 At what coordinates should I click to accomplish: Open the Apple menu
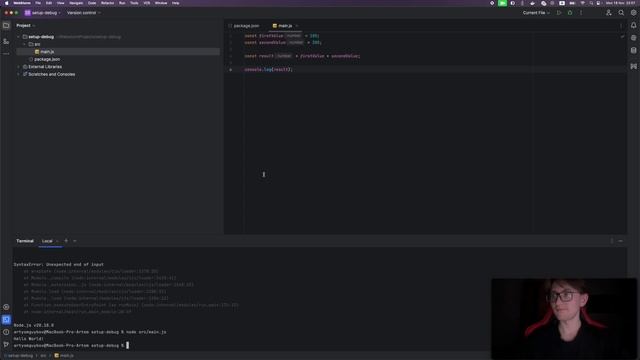[x=7, y=3]
